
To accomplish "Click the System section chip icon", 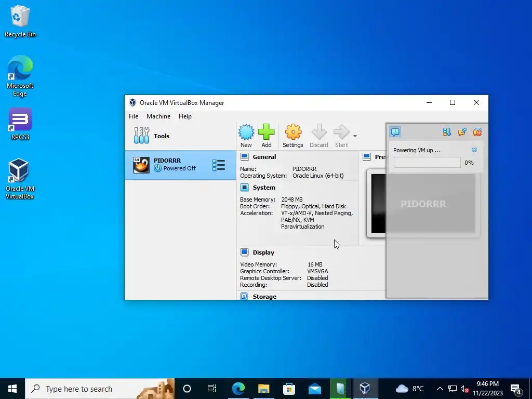I will [x=244, y=188].
